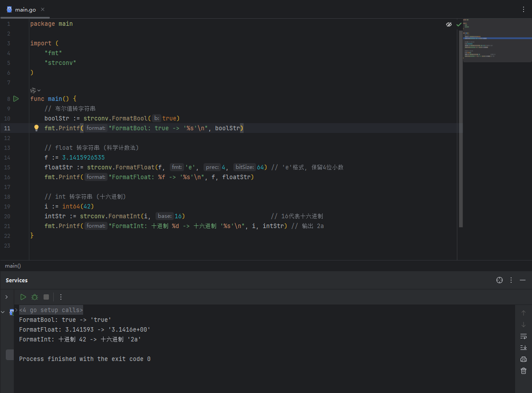Minimize the Services panel

[523, 280]
